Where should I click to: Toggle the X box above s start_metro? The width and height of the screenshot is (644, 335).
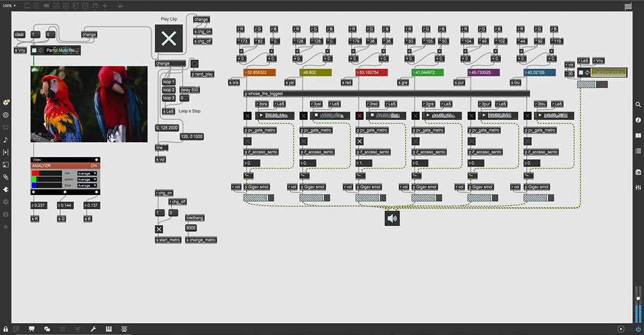159,229
